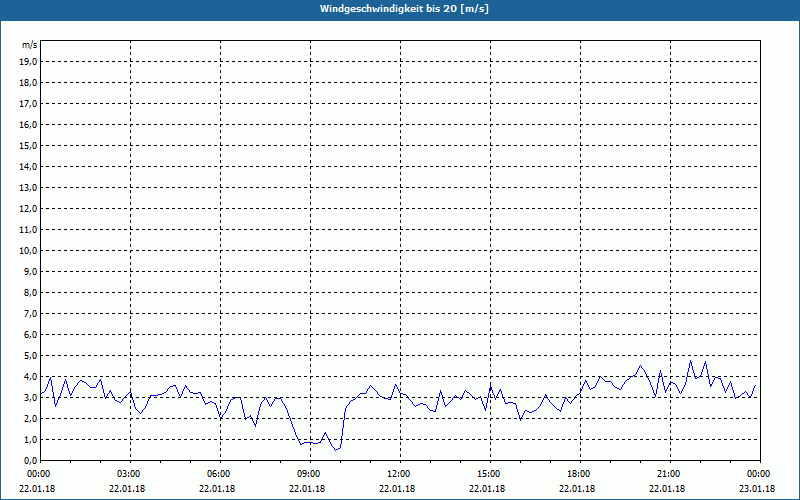The image size is (800, 500).
Task: Click the 23.01.18 date label
Action: 758,490
